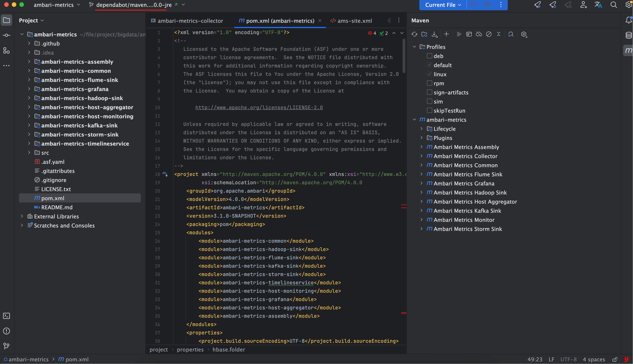Image resolution: width=633 pixels, height=364 pixels.
Task: Enable the rpm Maven profile checkbox
Action: click(429, 83)
